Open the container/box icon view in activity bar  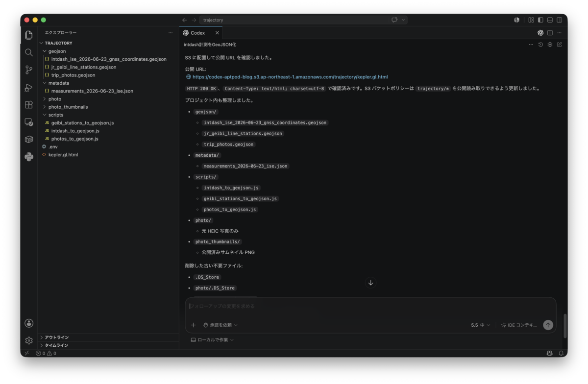[x=29, y=140]
